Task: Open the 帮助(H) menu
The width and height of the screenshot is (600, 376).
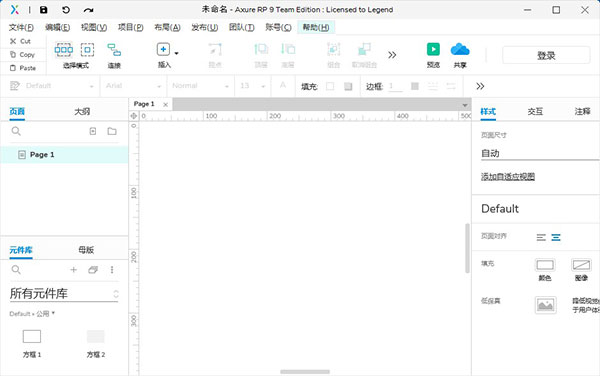Action: (x=316, y=27)
